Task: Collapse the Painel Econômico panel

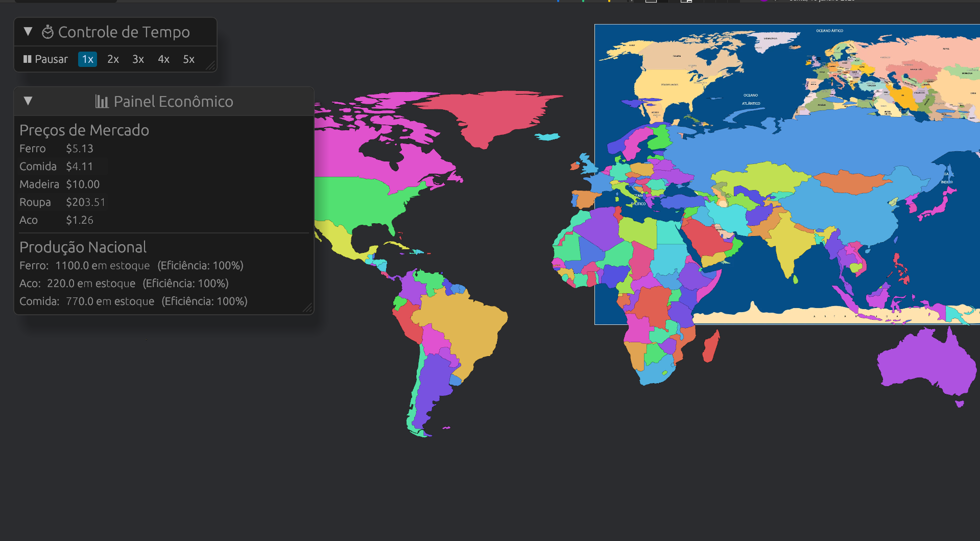Action: click(x=28, y=101)
